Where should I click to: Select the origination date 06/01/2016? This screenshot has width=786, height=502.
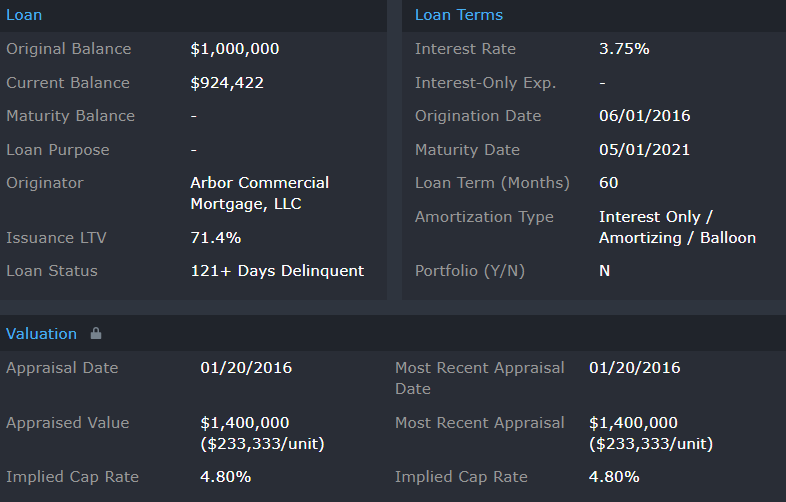644,116
